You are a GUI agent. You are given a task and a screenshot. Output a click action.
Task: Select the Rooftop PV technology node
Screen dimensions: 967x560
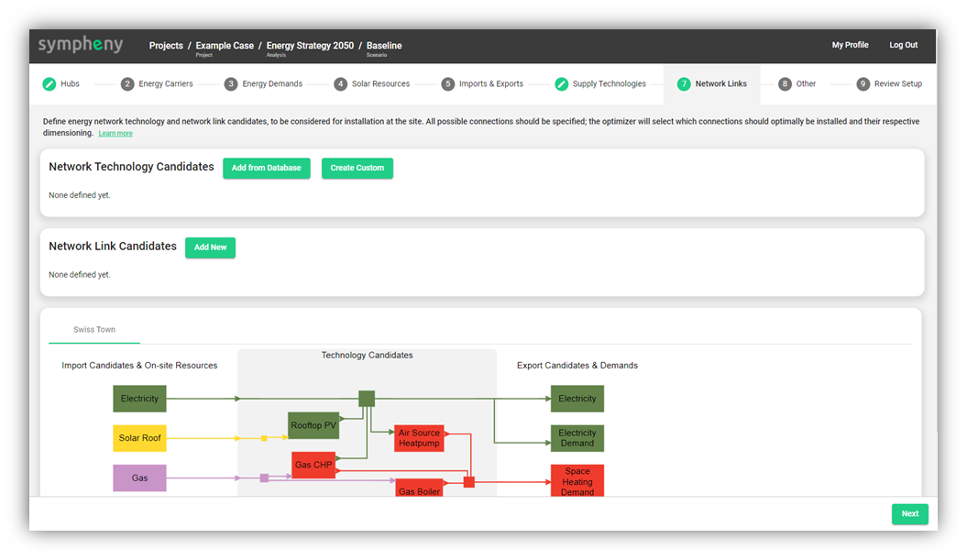click(313, 425)
